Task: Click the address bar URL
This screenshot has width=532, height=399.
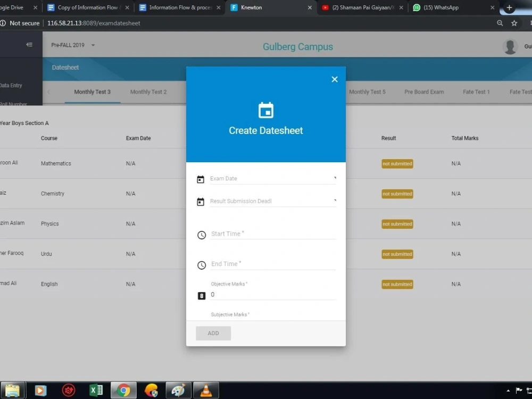Action: coord(94,23)
